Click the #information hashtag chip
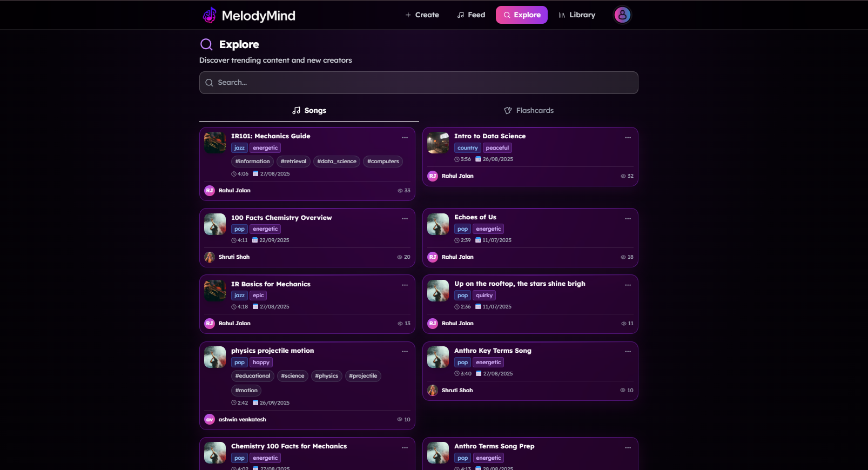 point(252,162)
